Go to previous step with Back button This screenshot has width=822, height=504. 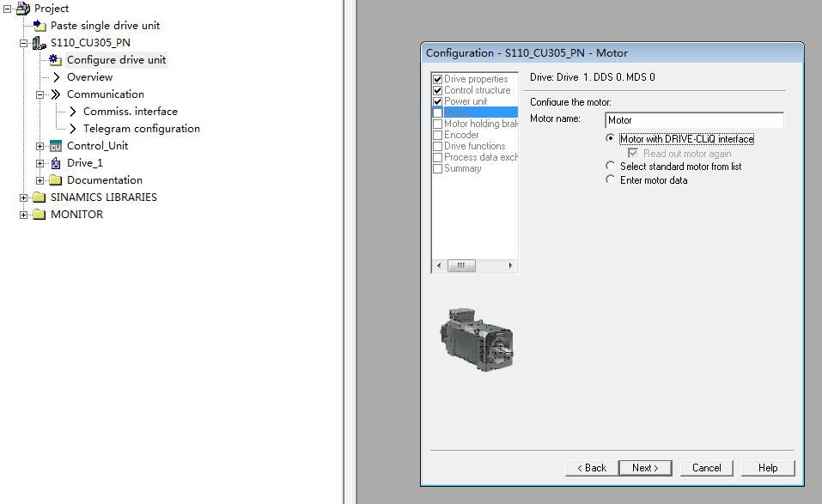coord(591,468)
